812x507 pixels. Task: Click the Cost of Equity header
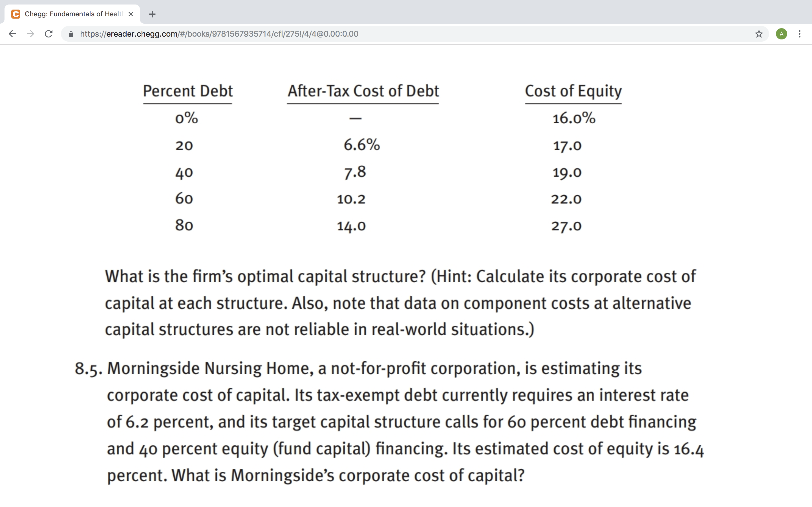point(573,91)
